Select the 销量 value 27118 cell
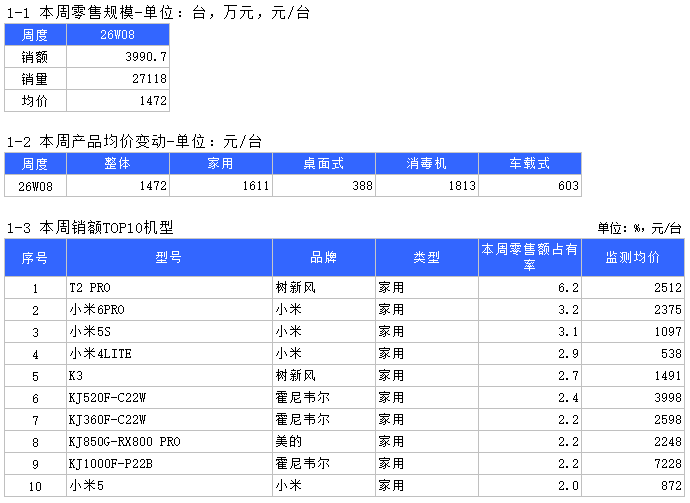This screenshot has height=503, width=690. 117,79
